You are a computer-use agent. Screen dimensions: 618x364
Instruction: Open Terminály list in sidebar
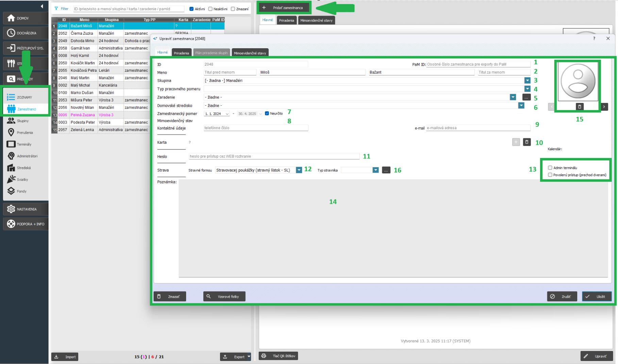click(x=24, y=144)
